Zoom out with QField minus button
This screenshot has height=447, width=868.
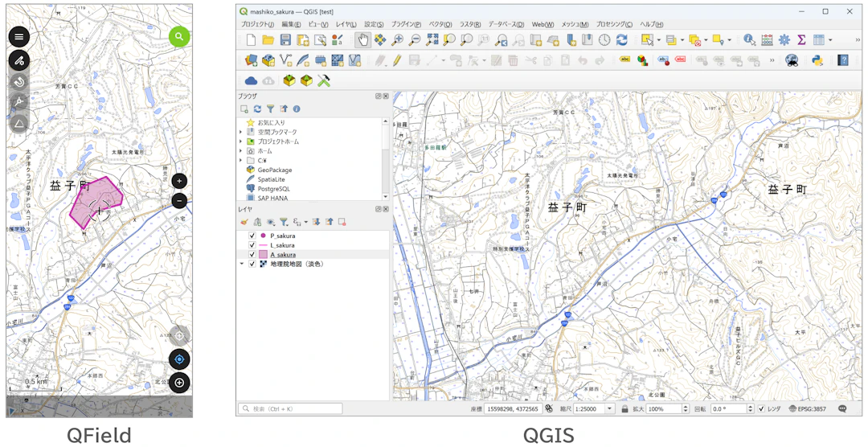point(179,201)
